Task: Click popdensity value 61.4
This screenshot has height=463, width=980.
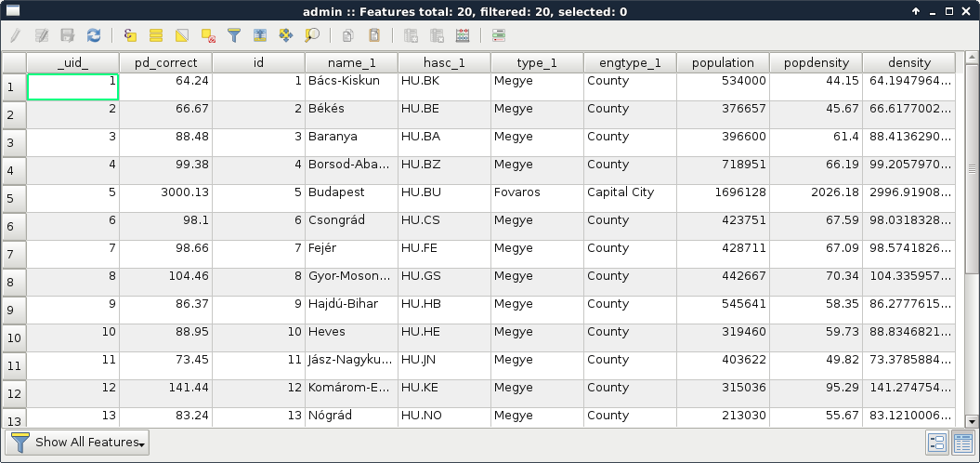Action: tap(817, 142)
